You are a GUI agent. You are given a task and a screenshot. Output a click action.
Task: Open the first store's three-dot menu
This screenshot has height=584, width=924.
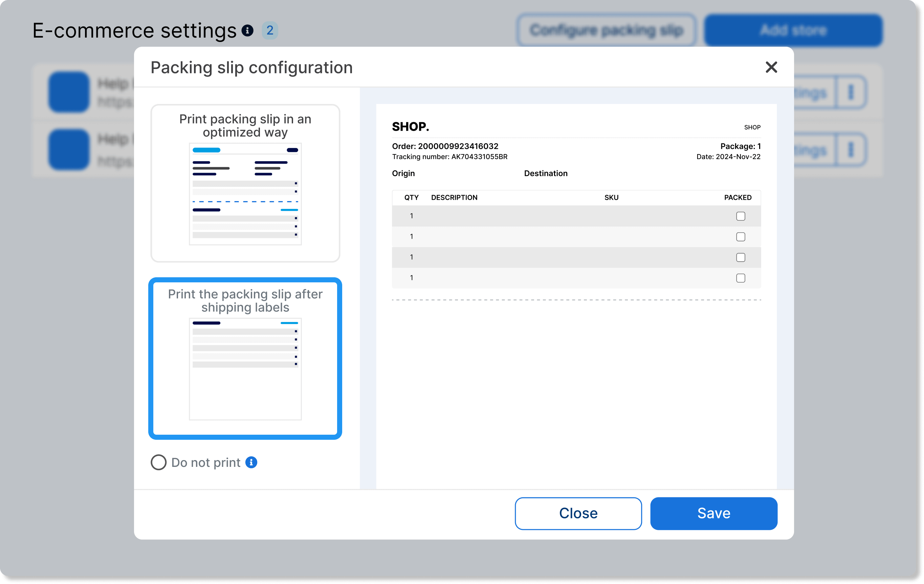click(851, 92)
